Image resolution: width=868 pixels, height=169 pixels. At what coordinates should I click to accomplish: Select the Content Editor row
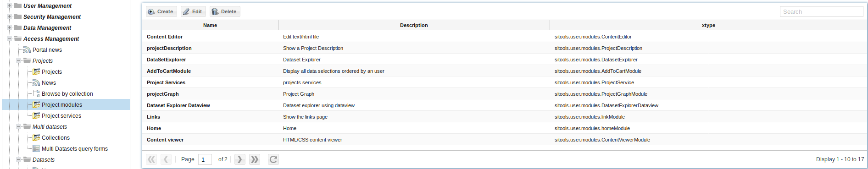(x=505, y=37)
